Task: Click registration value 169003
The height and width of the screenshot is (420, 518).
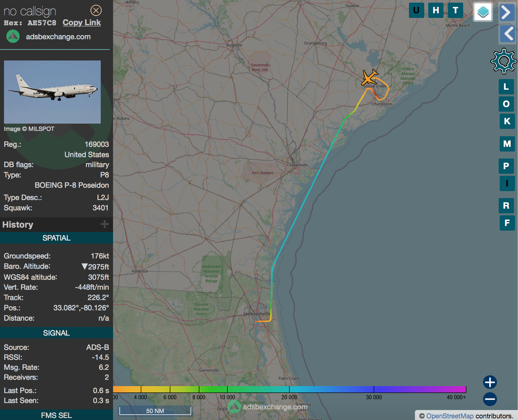Action: click(x=97, y=144)
